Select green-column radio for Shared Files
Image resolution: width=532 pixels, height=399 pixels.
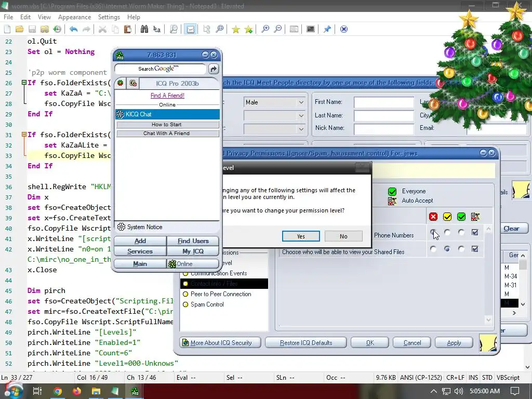[461, 249]
